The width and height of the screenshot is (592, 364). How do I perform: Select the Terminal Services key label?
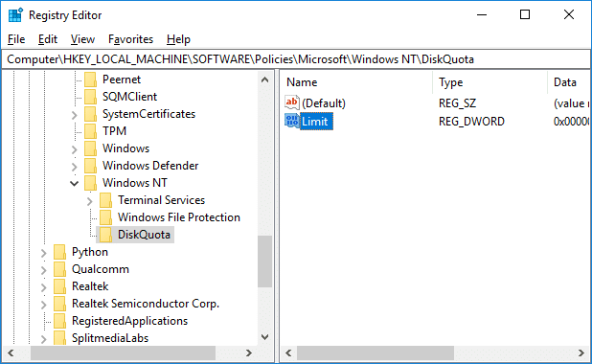162,200
